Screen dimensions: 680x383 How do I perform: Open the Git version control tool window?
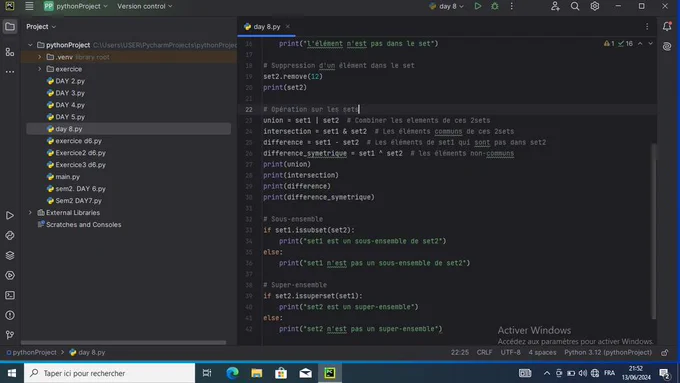(x=10, y=335)
